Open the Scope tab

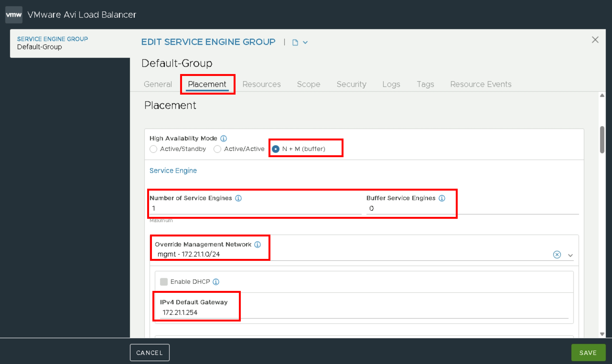(309, 84)
